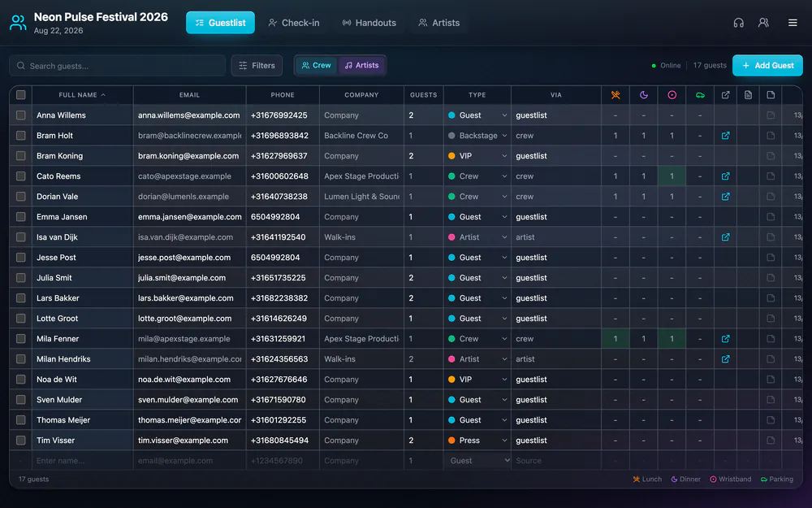Image resolution: width=812 pixels, height=508 pixels.
Task: Click the Lunch column header icon
Action: (615, 95)
